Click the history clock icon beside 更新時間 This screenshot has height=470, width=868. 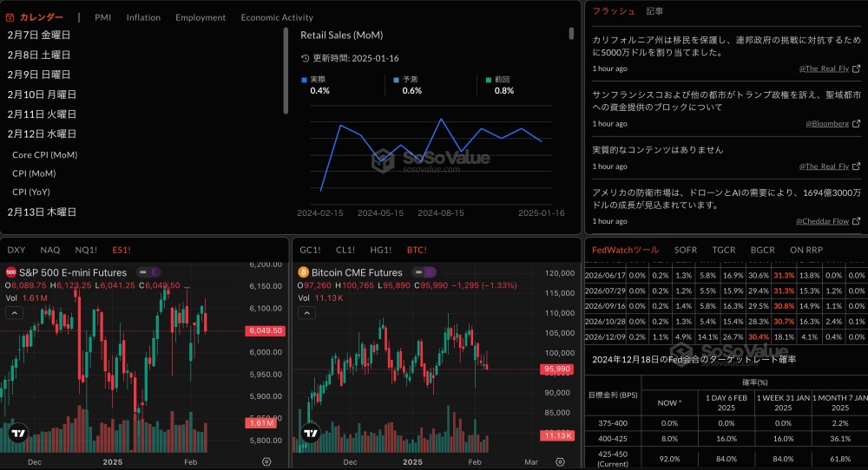pos(305,58)
